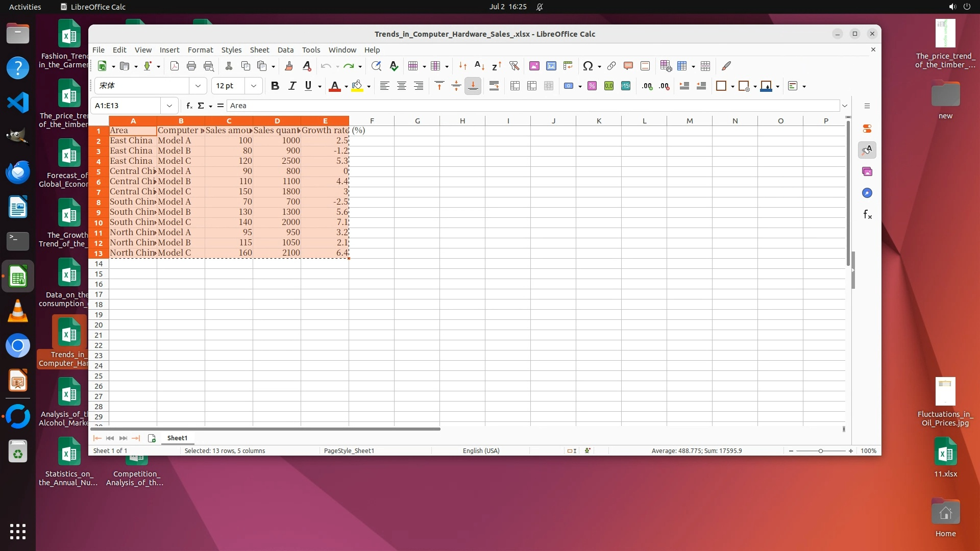Toggle wrap text button

point(494,86)
